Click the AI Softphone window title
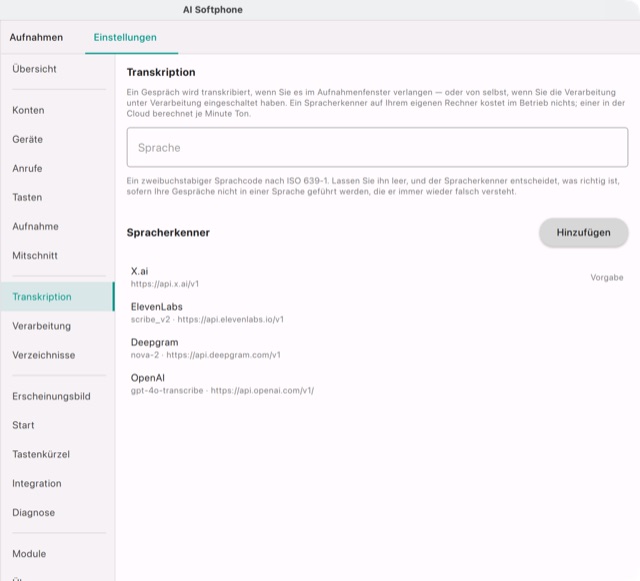The image size is (640, 581). [213, 10]
